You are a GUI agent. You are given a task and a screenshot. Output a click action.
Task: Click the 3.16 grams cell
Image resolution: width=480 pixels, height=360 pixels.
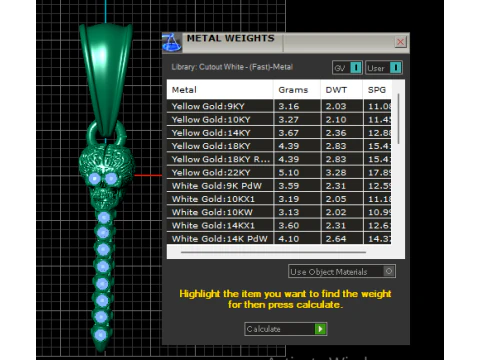tap(297, 106)
